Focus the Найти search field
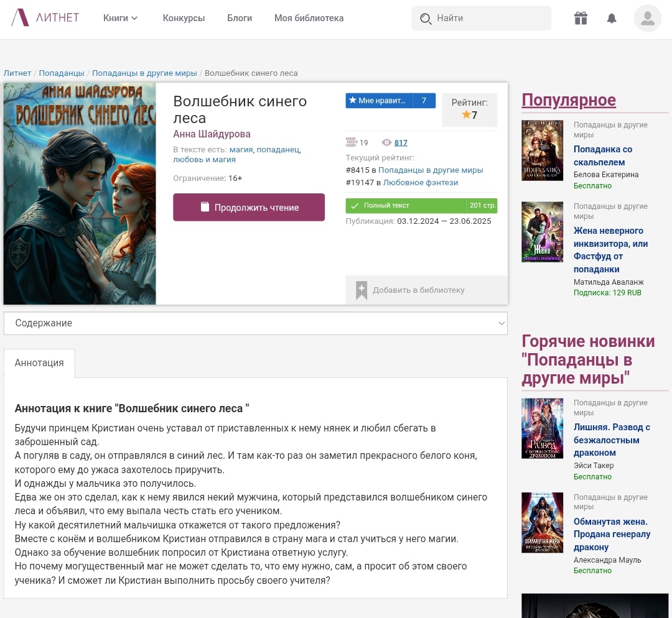This screenshot has width=672, height=618. tap(481, 18)
